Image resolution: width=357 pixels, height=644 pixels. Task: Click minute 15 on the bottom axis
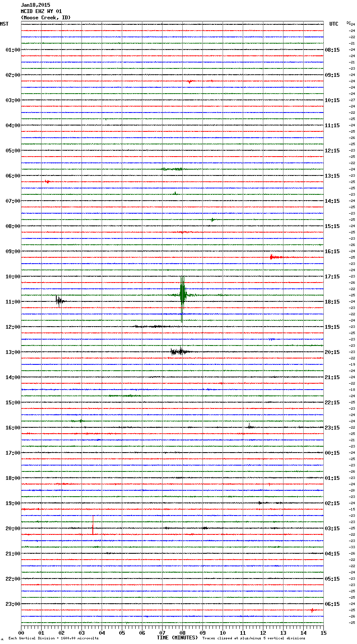click(x=323, y=633)
